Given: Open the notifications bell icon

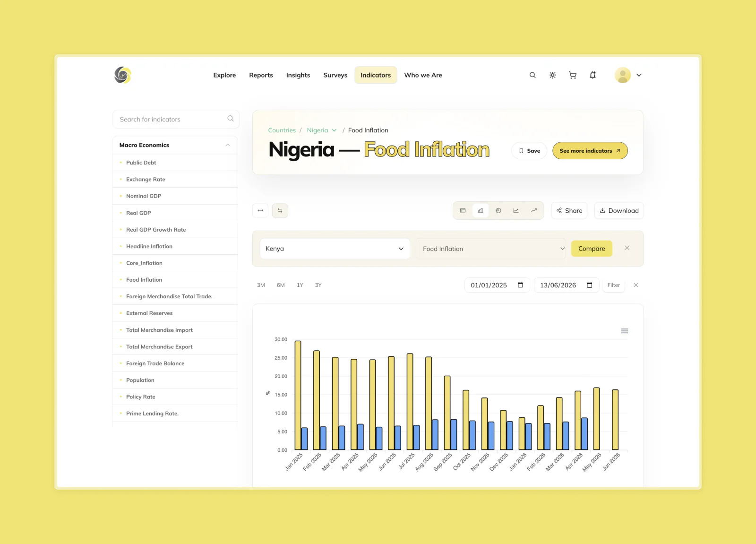Looking at the screenshot, I should tap(593, 75).
